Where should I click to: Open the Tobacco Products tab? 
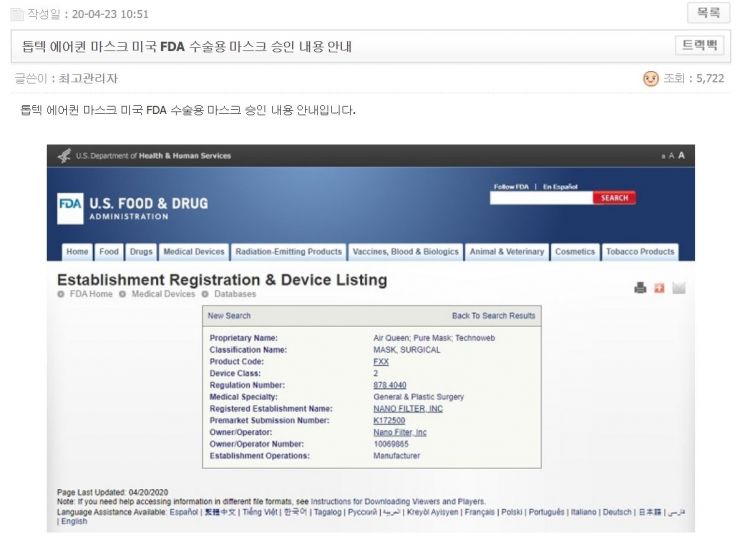[640, 252]
